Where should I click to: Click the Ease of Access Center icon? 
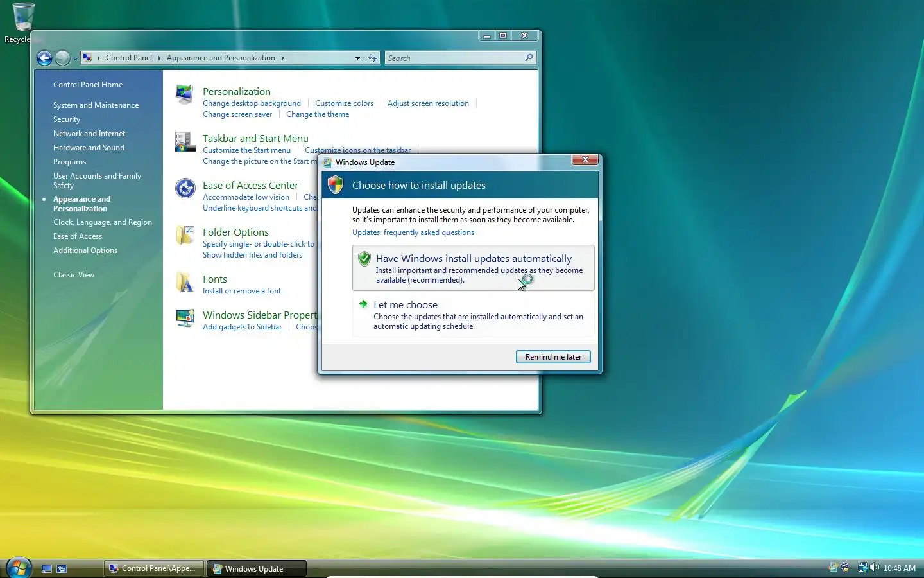pyautogui.click(x=185, y=188)
